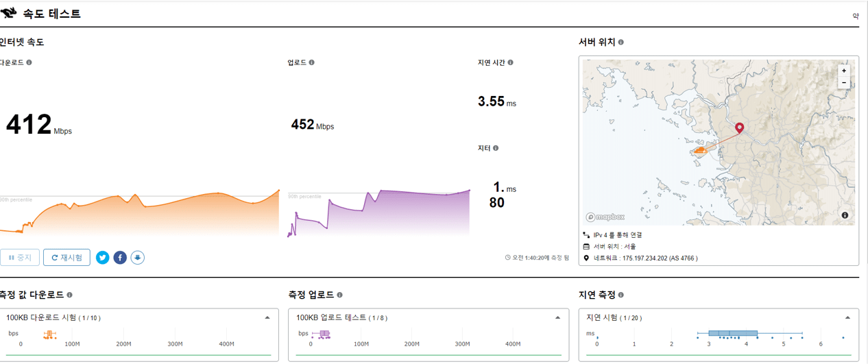Click the 3.55 ms latency value

click(497, 101)
